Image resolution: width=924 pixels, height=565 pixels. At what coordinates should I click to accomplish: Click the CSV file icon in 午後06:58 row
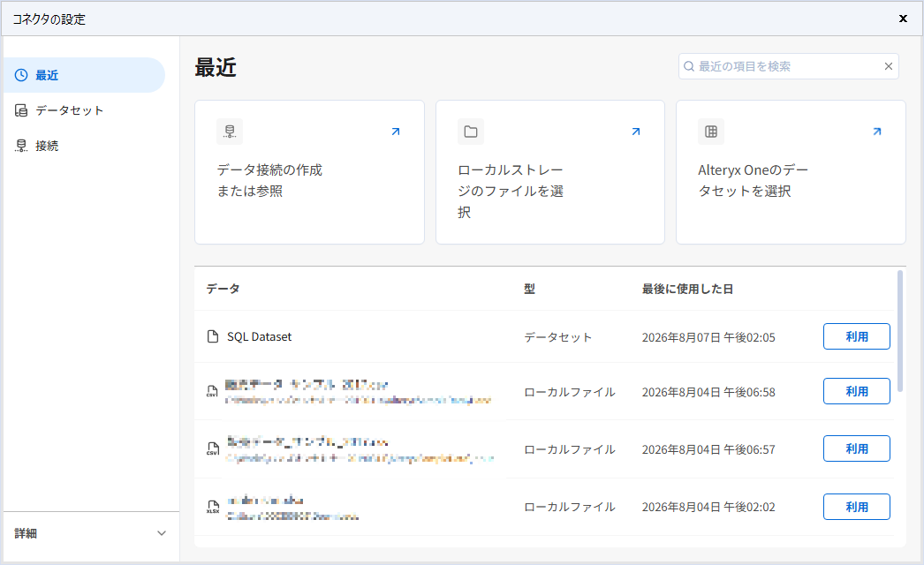point(212,391)
